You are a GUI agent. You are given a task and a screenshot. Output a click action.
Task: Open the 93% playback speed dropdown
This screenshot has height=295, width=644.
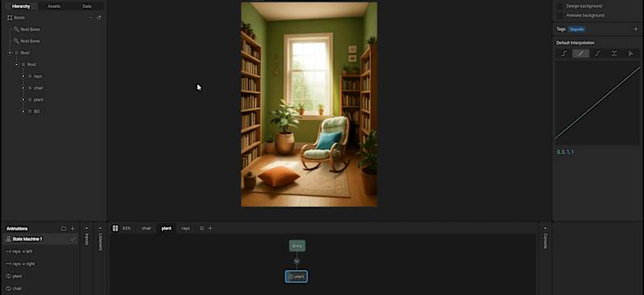pos(126,228)
